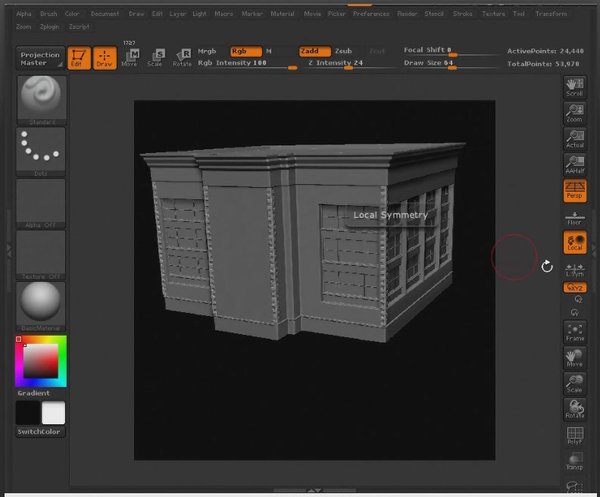Click the Scroll canvas icon
Viewport: 600px width, 497px height.
coord(575,87)
